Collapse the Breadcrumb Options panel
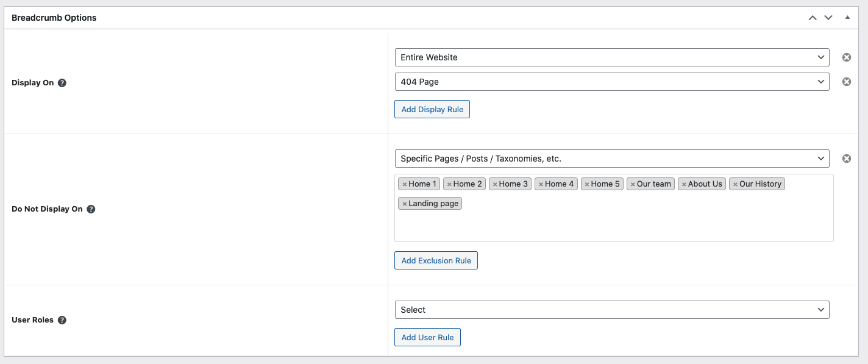 pyautogui.click(x=847, y=18)
